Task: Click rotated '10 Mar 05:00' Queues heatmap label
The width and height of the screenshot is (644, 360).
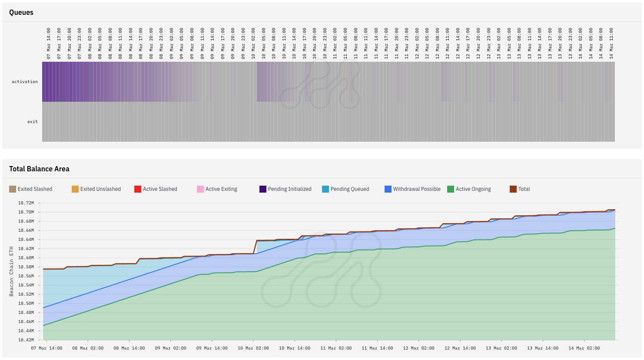Action: [x=264, y=43]
